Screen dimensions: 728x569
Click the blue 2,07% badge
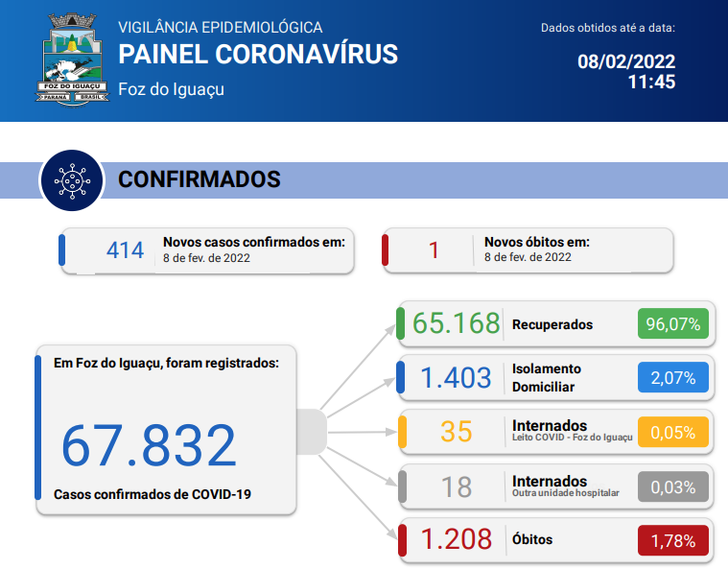(672, 378)
